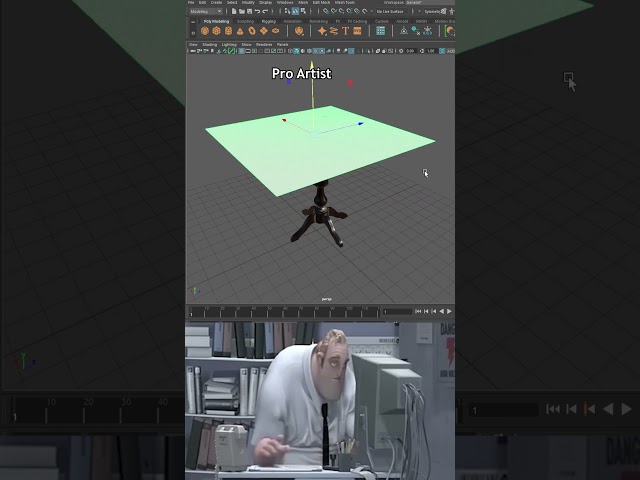Open the viewport Show menu

pos(246,44)
